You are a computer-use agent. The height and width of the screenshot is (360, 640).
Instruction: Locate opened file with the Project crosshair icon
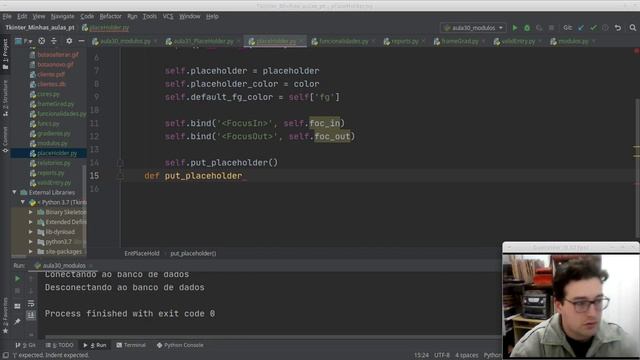(x=42, y=41)
